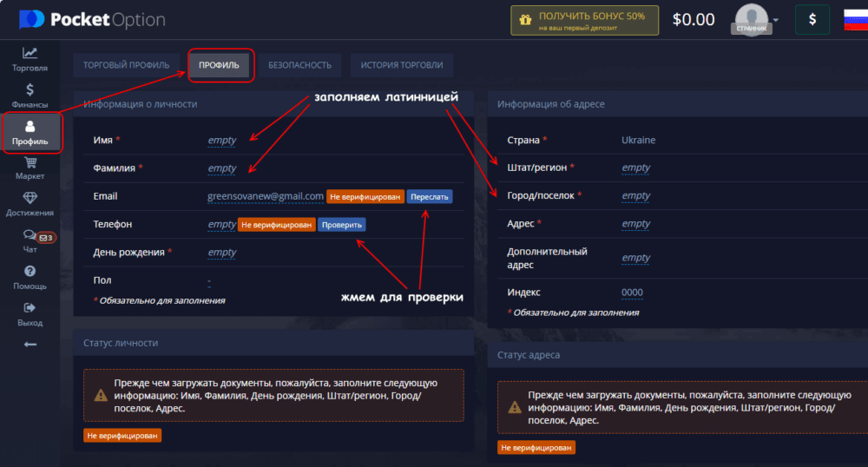
Task: Click the green dollar account button
Action: (812, 20)
